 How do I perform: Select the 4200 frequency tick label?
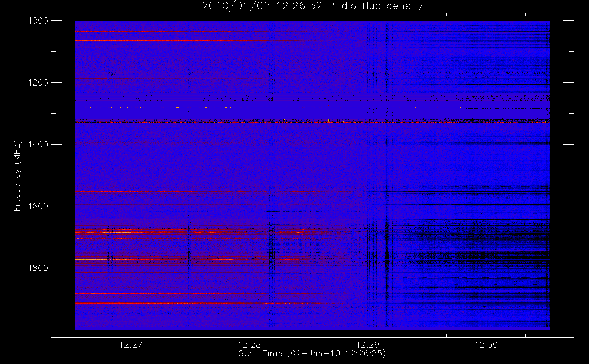coord(38,83)
